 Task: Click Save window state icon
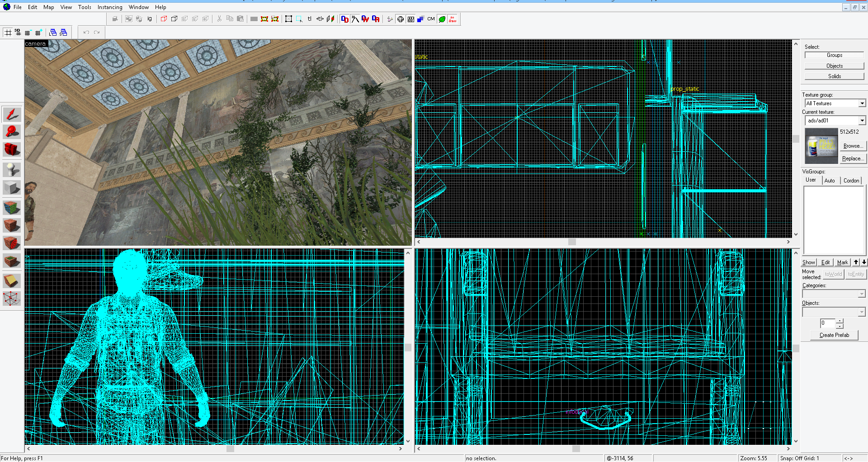[63, 33]
